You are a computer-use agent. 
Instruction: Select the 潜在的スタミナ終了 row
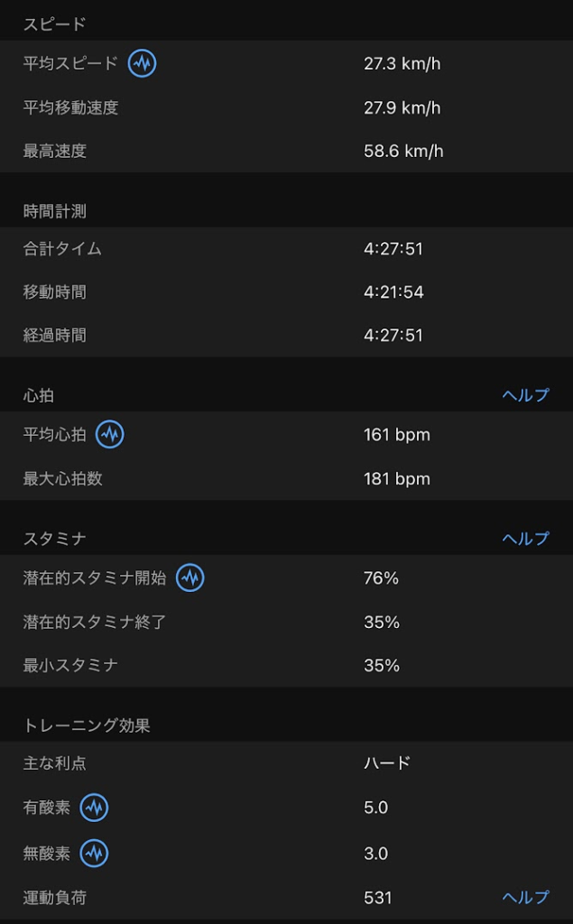click(x=286, y=622)
